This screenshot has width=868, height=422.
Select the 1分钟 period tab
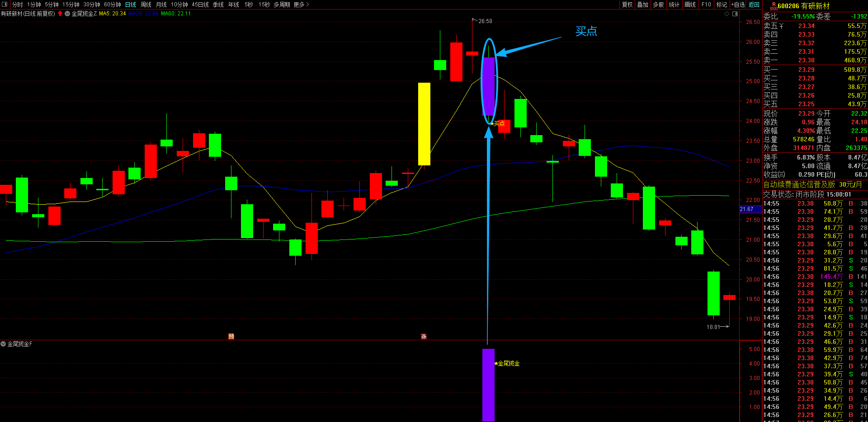(x=34, y=5)
